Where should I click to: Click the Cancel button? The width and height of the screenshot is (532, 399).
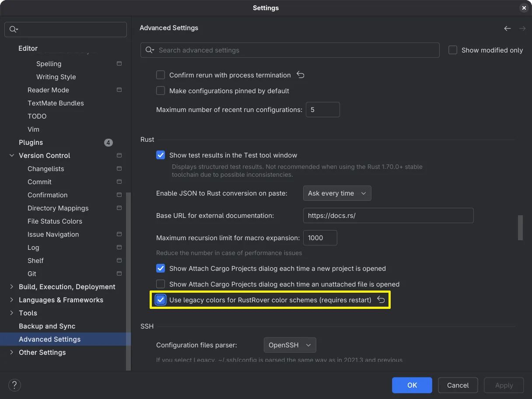(x=458, y=385)
